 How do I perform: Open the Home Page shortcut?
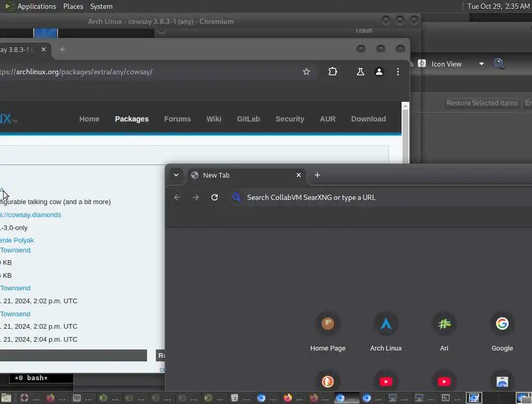[328, 332]
